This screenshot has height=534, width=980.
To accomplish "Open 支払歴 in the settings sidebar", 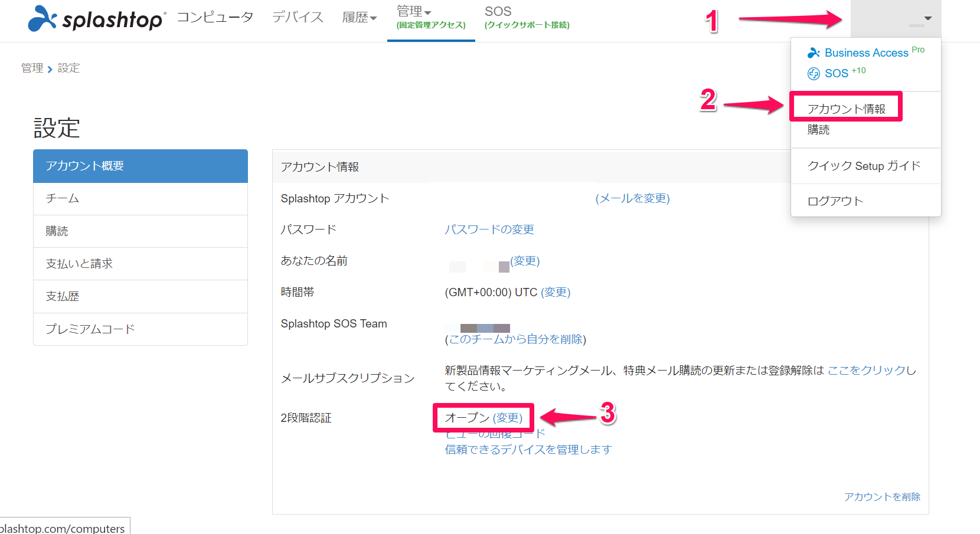I will click(141, 296).
